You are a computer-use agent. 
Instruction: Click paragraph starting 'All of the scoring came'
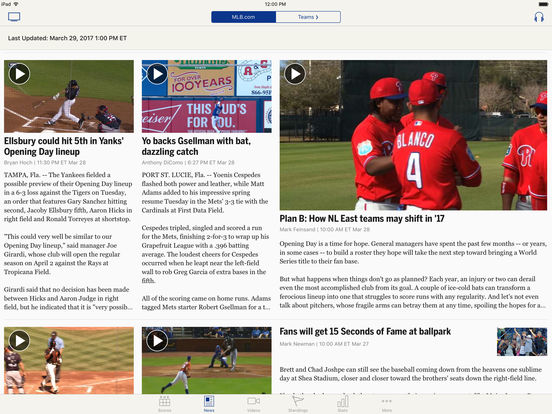click(x=206, y=303)
